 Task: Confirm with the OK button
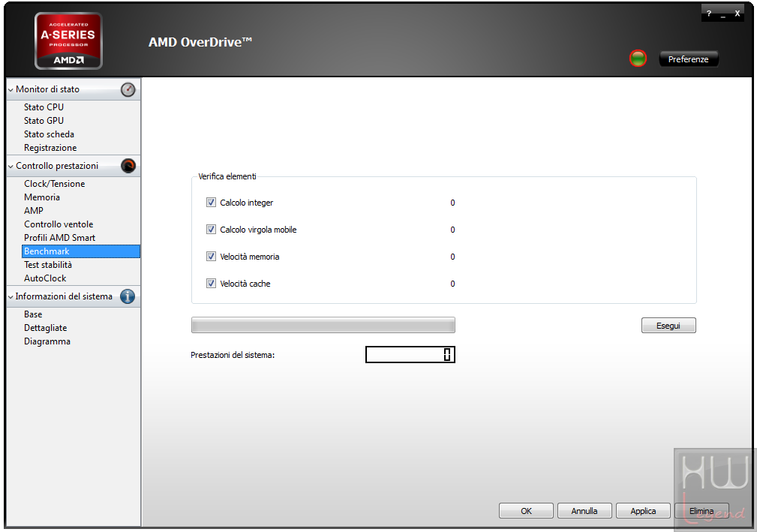coord(526,511)
